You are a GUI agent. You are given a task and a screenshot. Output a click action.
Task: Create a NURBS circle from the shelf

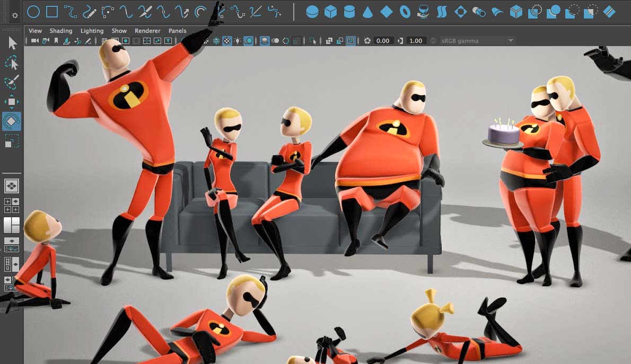(x=33, y=12)
